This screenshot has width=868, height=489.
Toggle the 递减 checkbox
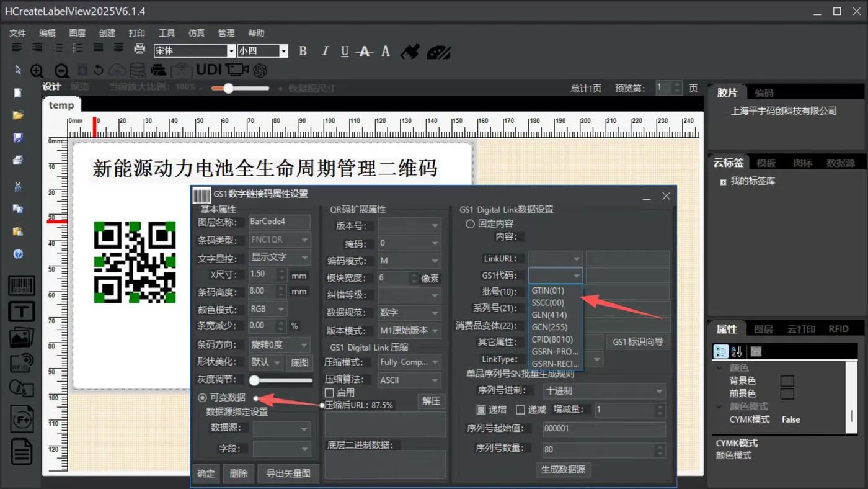point(520,410)
